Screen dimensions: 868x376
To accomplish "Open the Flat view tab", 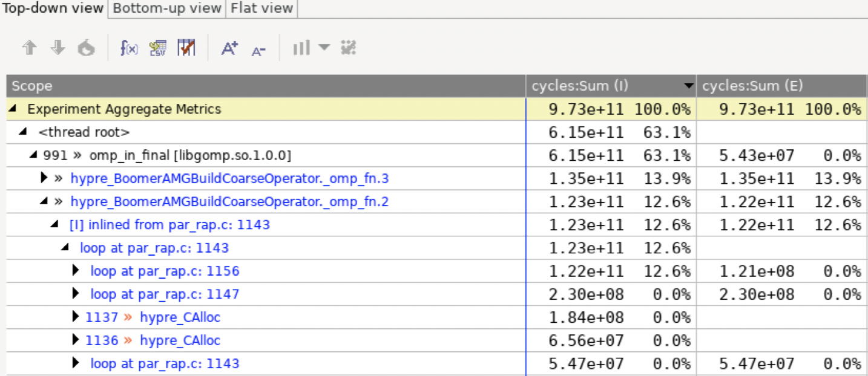I will [260, 8].
